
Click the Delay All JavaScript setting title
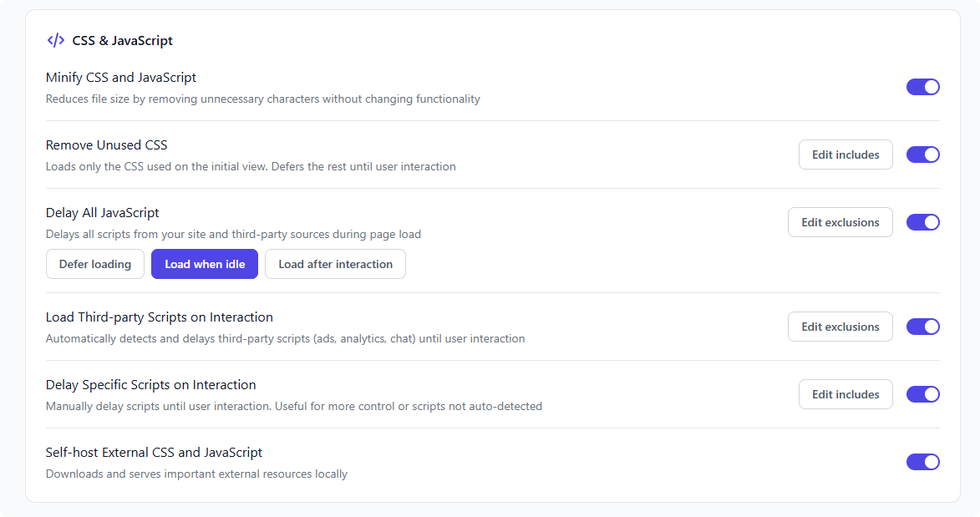pos(103,213)
